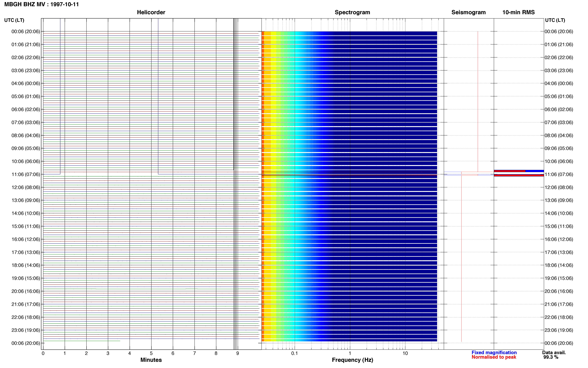Click minute tick label '3' on helicorder axis
The image size is (588, 368).
pyautogui.click(x=108, y=353)
